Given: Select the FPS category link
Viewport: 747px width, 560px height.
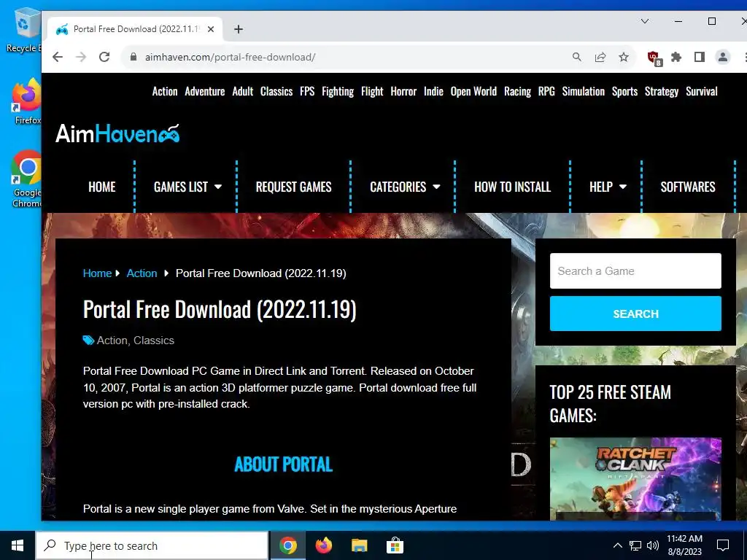Looking at the screenshot, I should pyautogui.click(x=307, y=91).
